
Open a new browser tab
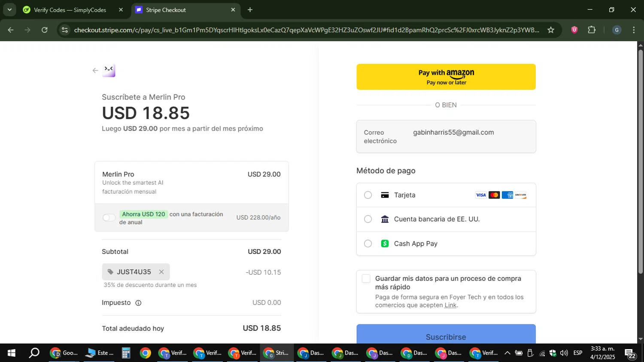click(250, 10)
